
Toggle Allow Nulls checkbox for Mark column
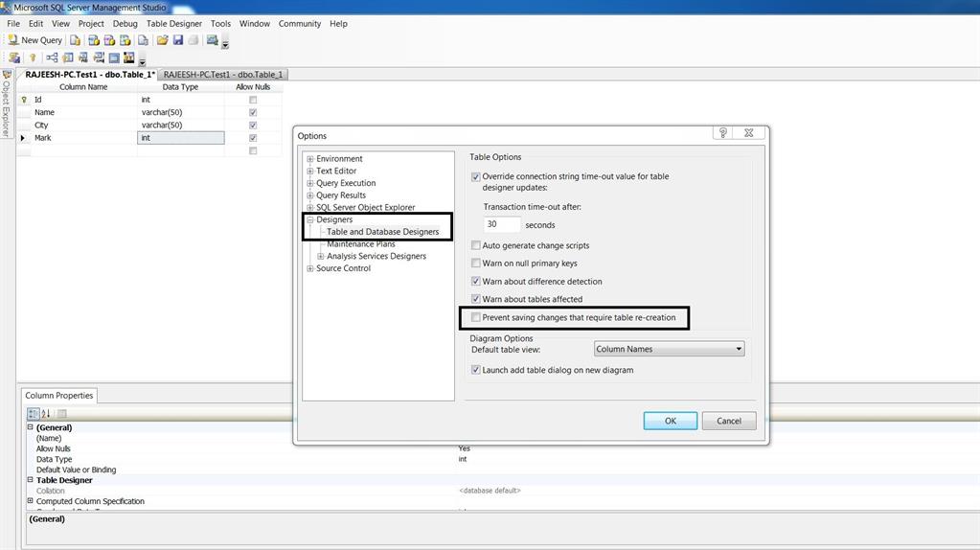pos(253,138)
